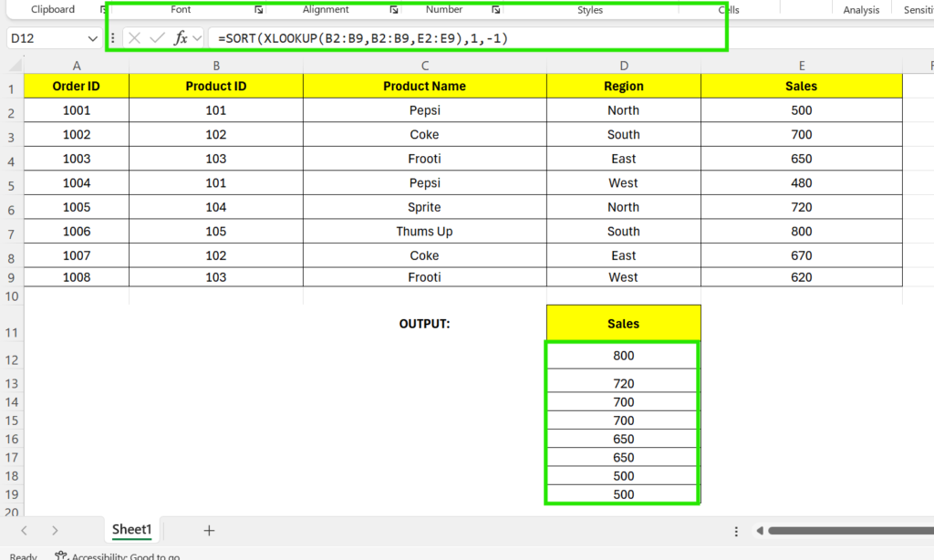Click the Sales header cell in E1
The image size is (934, 560).
pos(802,86)
